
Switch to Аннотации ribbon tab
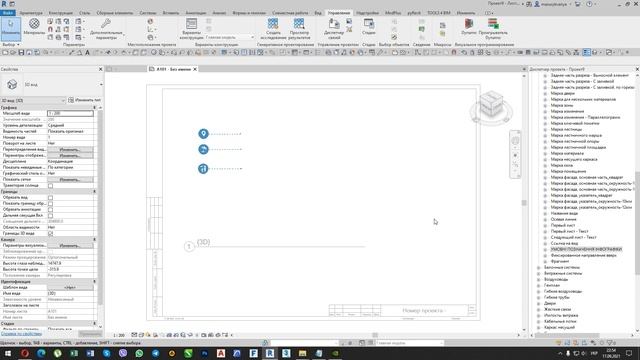tap(196, 13)
